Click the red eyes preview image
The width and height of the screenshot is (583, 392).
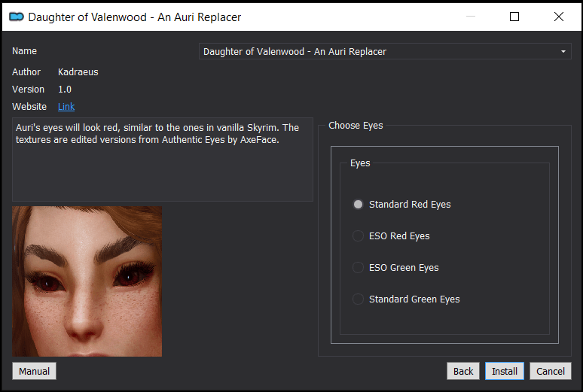click(x=87, y=281)
